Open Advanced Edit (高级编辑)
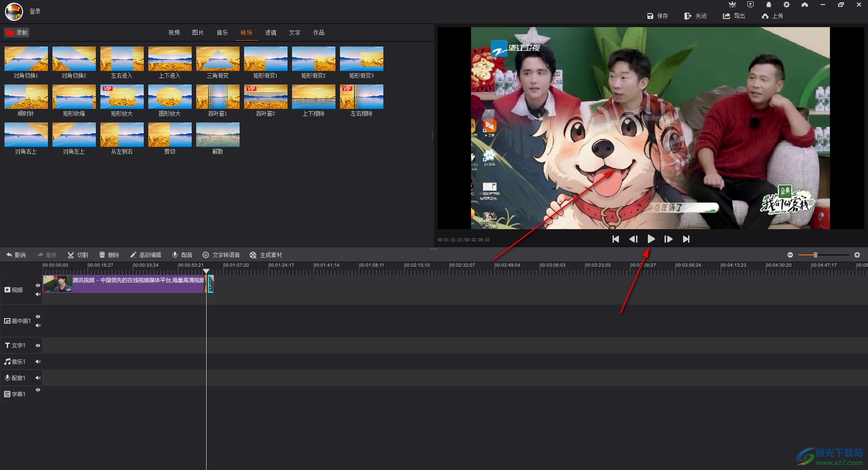Screen dimensions: 868x470 146,255
